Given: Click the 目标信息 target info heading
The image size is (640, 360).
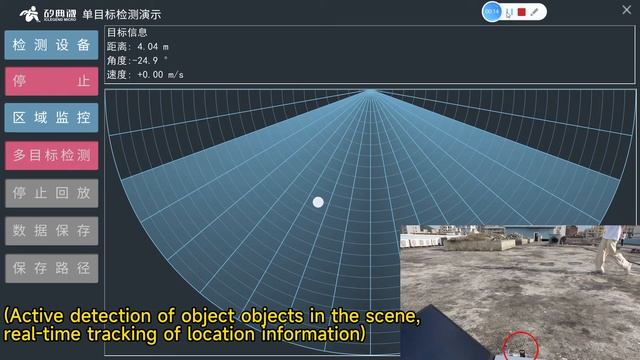Looking at the screenshot, I should pos(127,33).
